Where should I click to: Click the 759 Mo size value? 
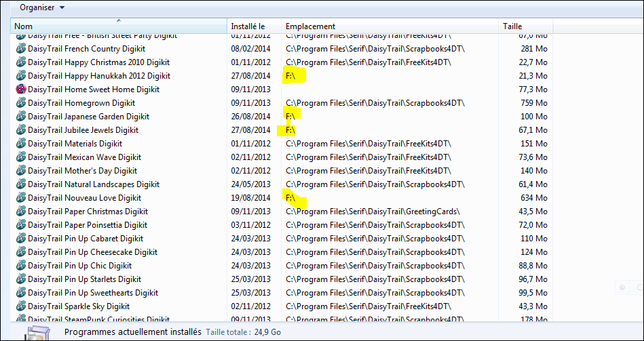point(534,103)
